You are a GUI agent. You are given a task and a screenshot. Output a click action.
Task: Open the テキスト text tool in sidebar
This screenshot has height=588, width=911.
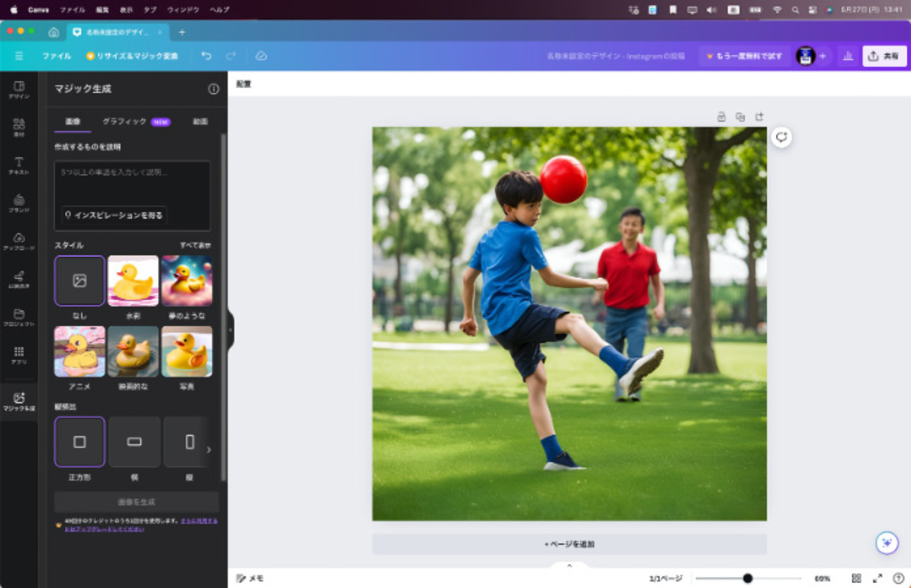19,165
